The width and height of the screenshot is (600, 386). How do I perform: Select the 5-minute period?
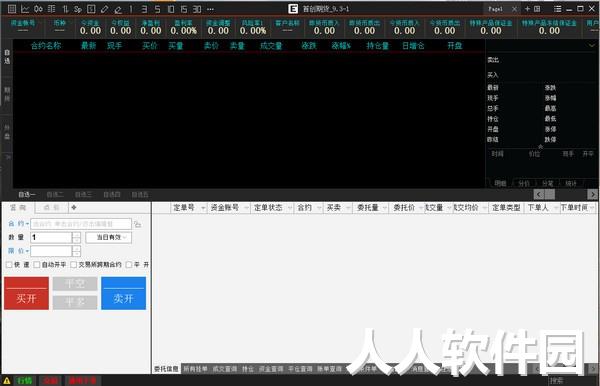[x=157, y=9]
